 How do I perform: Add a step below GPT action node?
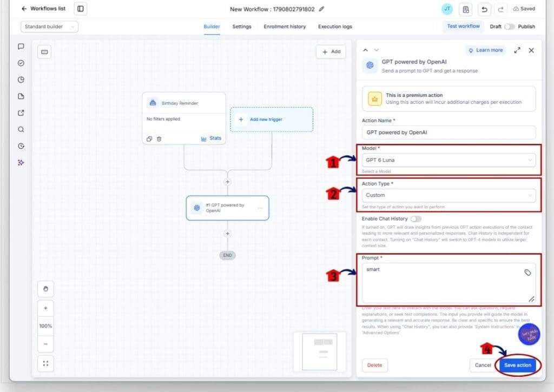point(227,234)
